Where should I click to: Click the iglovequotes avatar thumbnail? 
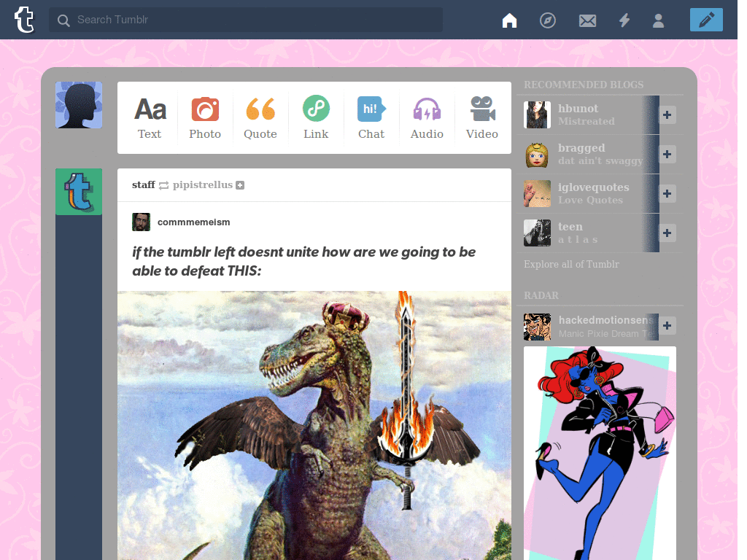click(537, 194)
